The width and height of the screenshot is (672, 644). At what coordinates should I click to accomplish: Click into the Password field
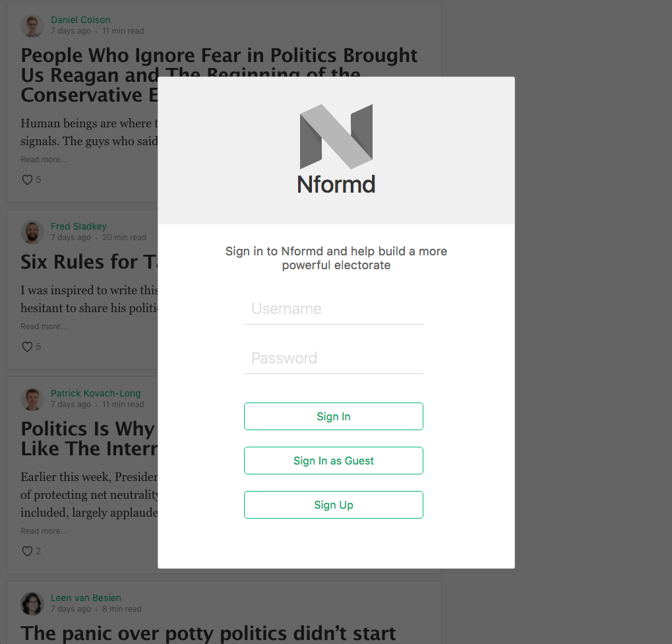334,358
